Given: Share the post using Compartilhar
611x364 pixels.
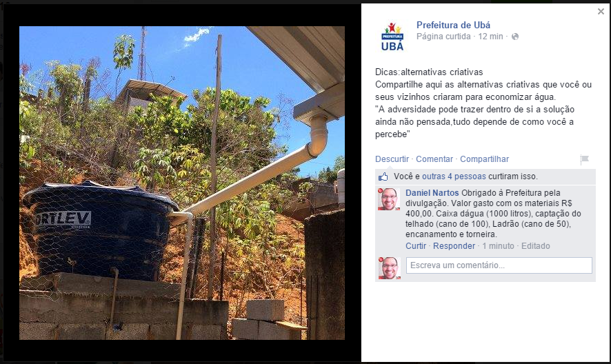Looking at the screenshot, I should [484, 159].
